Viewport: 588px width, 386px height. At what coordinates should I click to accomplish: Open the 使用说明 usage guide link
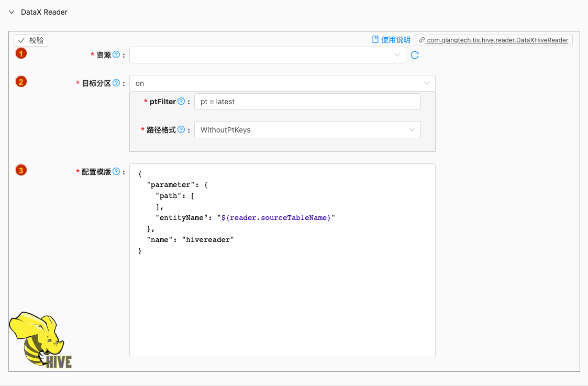(391, 40)
